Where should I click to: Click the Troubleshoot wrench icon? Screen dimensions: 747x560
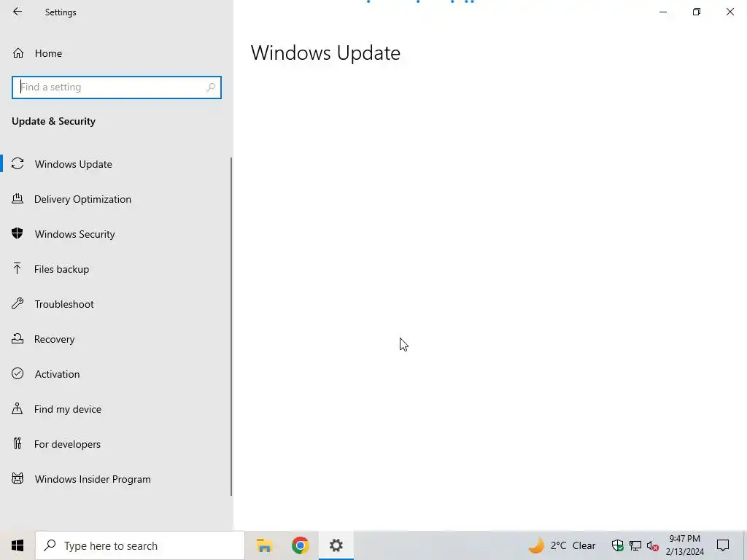pos(18,303)
